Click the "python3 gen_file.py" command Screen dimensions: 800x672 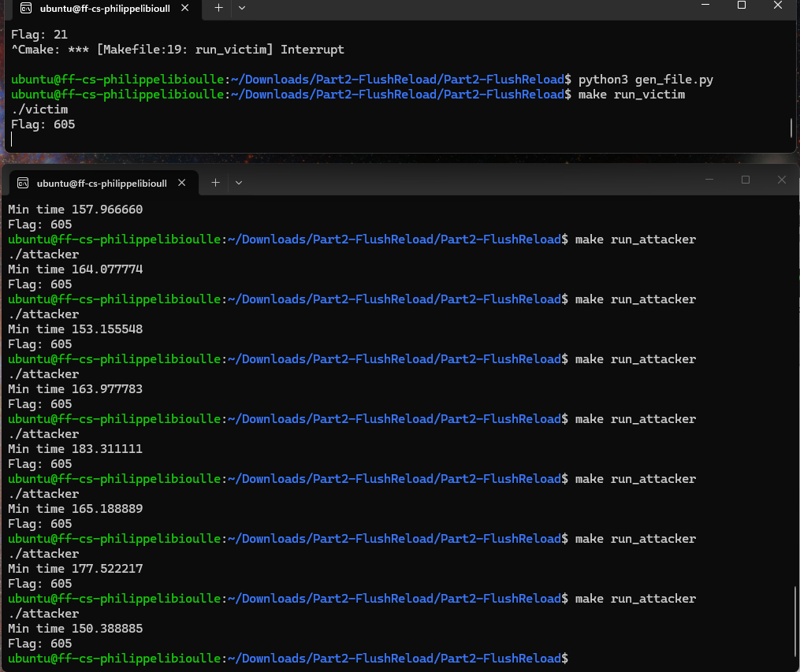[646, 80]
